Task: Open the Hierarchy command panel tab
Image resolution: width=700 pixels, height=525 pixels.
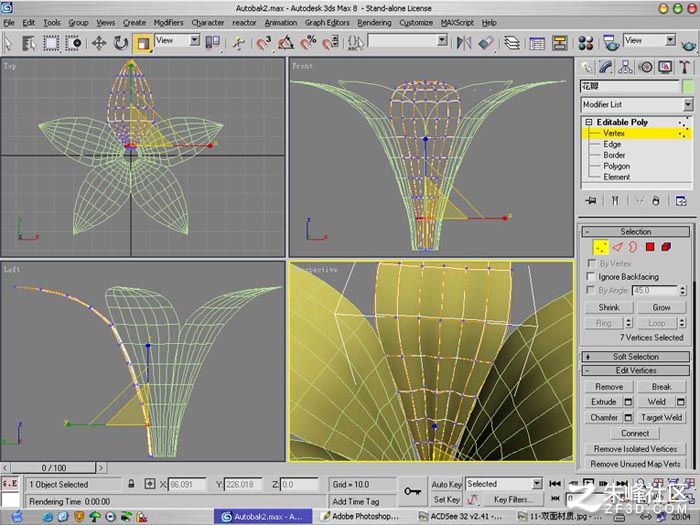Action: (625, 67)
